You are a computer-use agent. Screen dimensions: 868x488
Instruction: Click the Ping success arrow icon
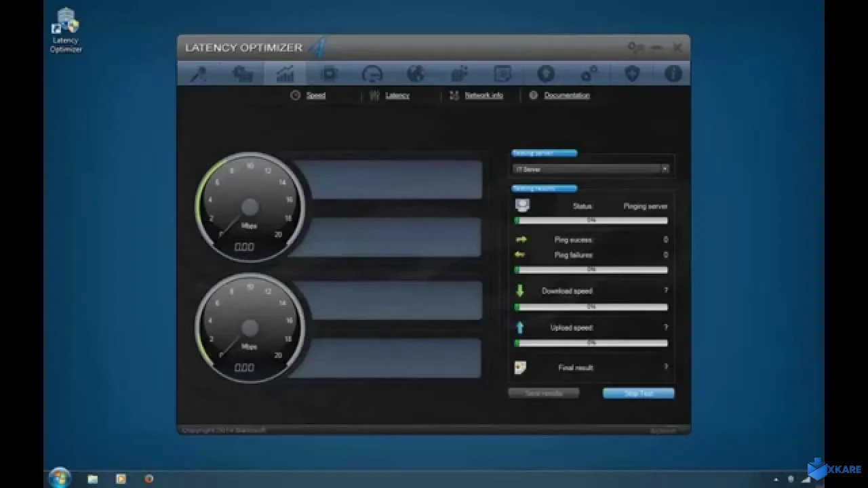click(521, 240)
